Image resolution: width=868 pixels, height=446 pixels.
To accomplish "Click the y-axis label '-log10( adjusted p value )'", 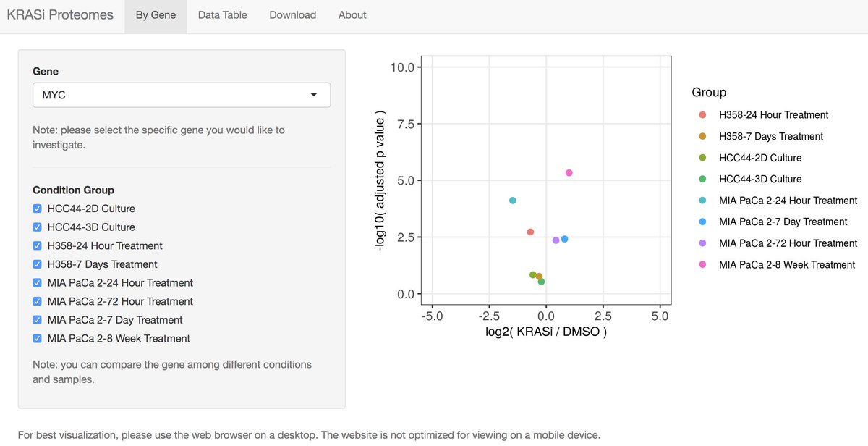I will (x=380, y=180).
